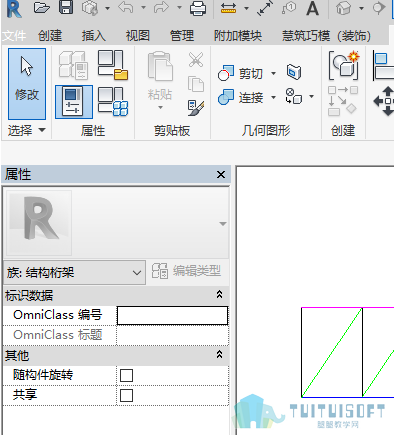394x435 pixels.
Task: Open the Measure tool dropdown arrow
Action: (x=247, y=8)
